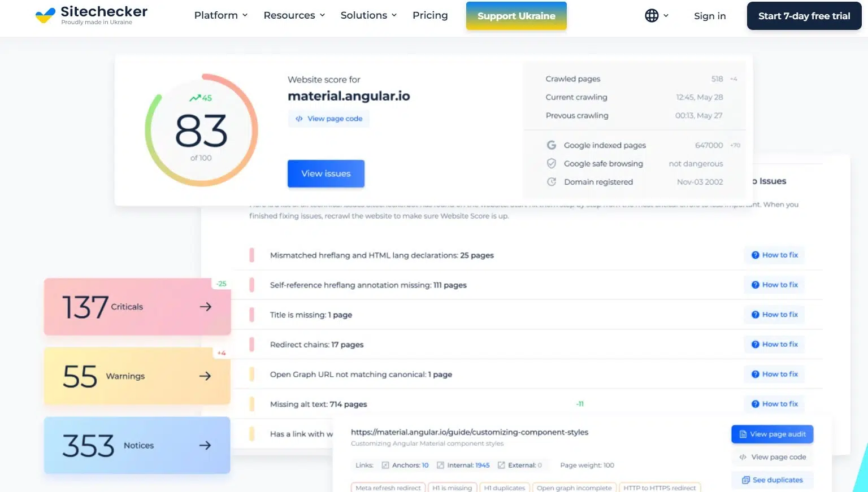Click View page code in page panel
Image resolution: width=868 pixels, height=492 pixels.
pyautogui.click(x=772, y=457)
